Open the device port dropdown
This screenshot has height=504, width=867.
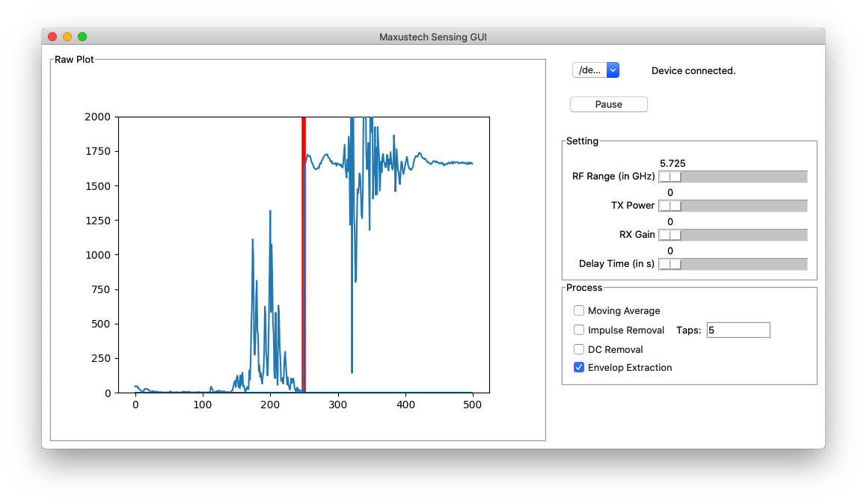point(595,70)
